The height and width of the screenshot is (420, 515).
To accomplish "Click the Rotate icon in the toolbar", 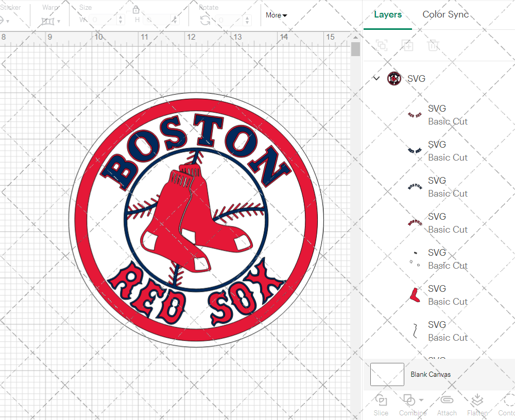I will (205, 20).
